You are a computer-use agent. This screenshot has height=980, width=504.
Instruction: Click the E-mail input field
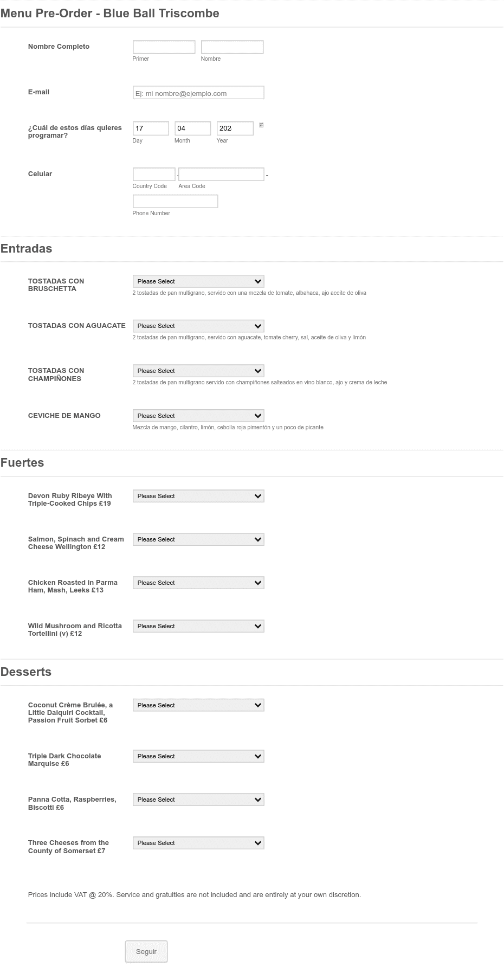[x=198, y=93]
